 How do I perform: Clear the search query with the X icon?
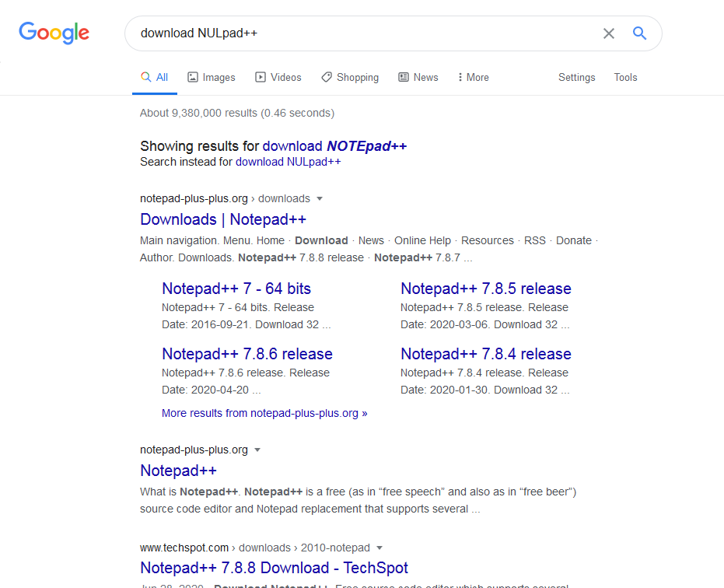click(609, 33)
